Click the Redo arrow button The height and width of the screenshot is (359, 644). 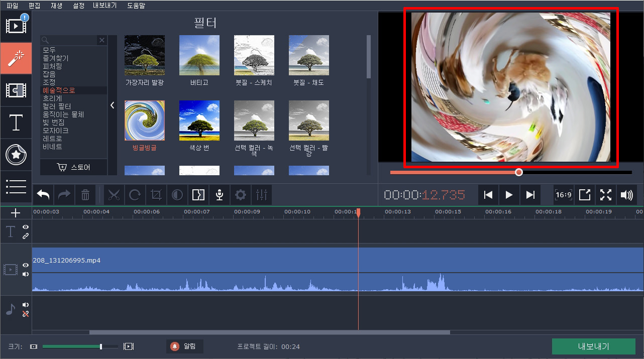(x=65, y=195)
